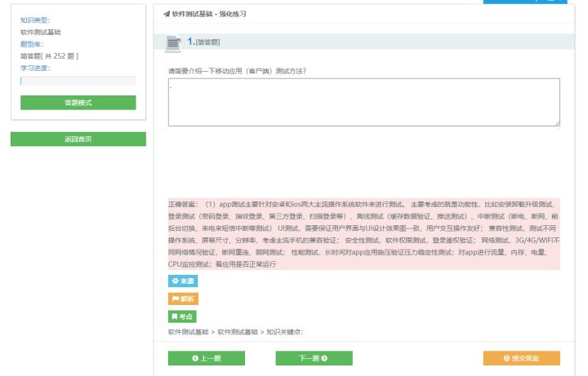Go to next question with 下一题
588x376 pixels.
pos(314,358)
